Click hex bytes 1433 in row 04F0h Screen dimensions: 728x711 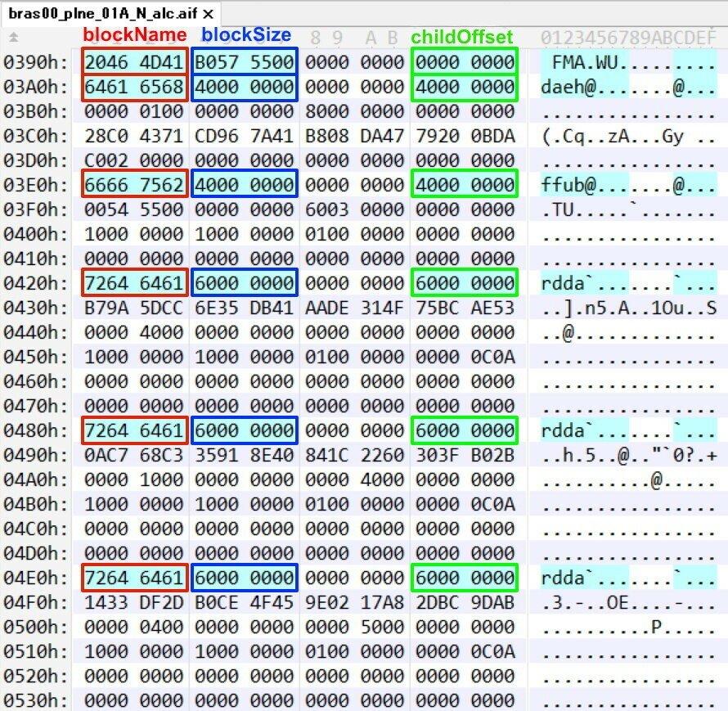pyautogui.click(x=106, y=602)
